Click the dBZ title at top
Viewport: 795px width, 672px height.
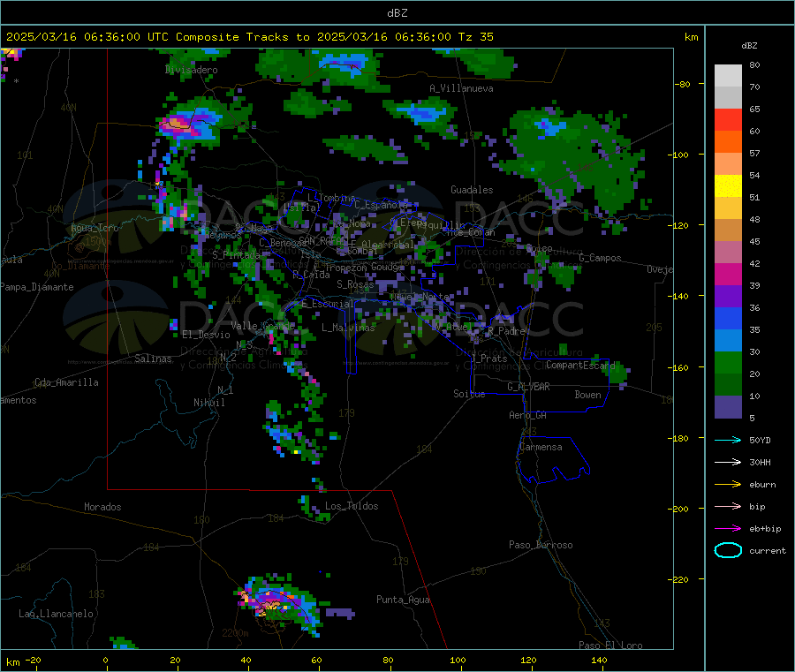[x=397, y=13]
